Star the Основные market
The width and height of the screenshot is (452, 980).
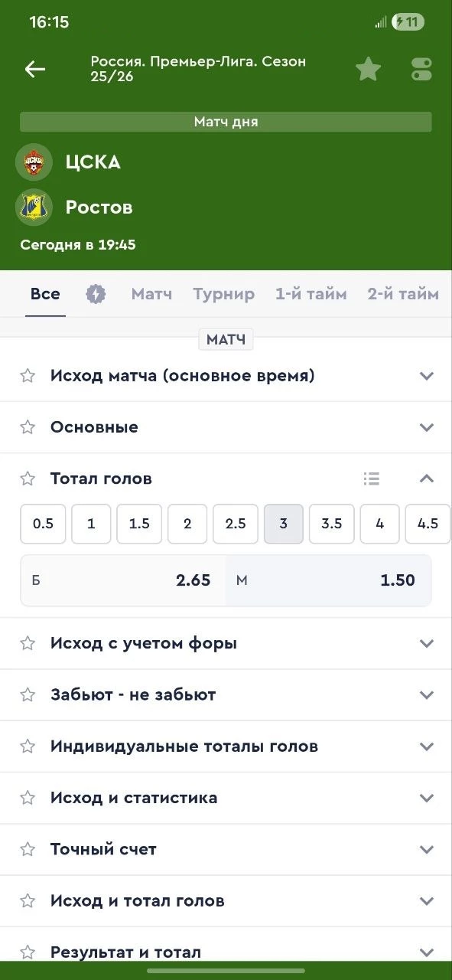(28, 426)
